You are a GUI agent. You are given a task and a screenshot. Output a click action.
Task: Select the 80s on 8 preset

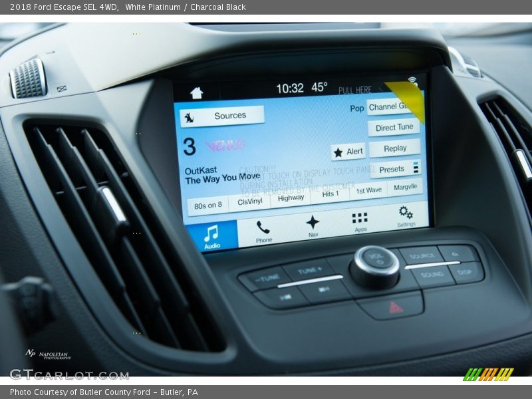207,205
